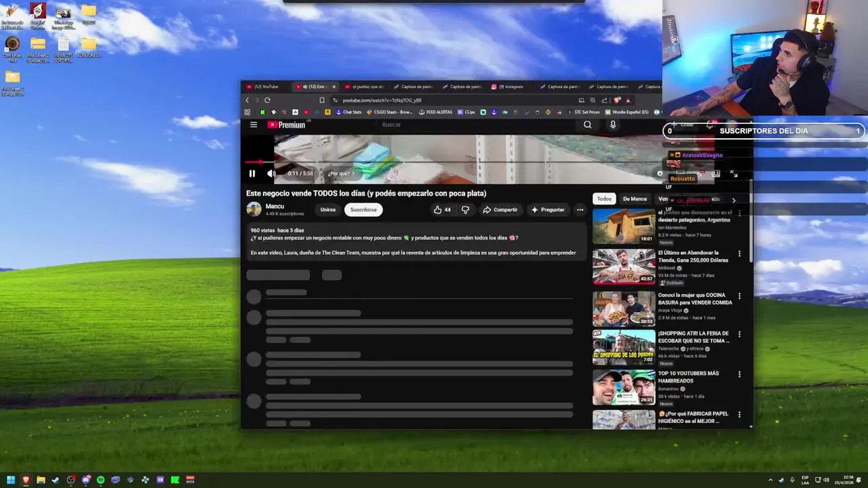The height and width of the screenshot is (488, 868).
Task: Reload the browser page
Action: (x=267, y=100)
